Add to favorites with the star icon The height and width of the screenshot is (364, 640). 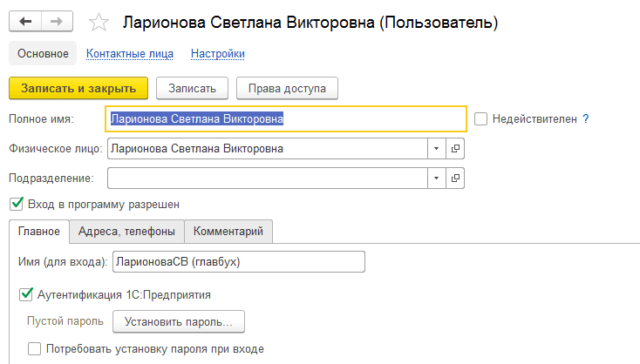point(99,22)
